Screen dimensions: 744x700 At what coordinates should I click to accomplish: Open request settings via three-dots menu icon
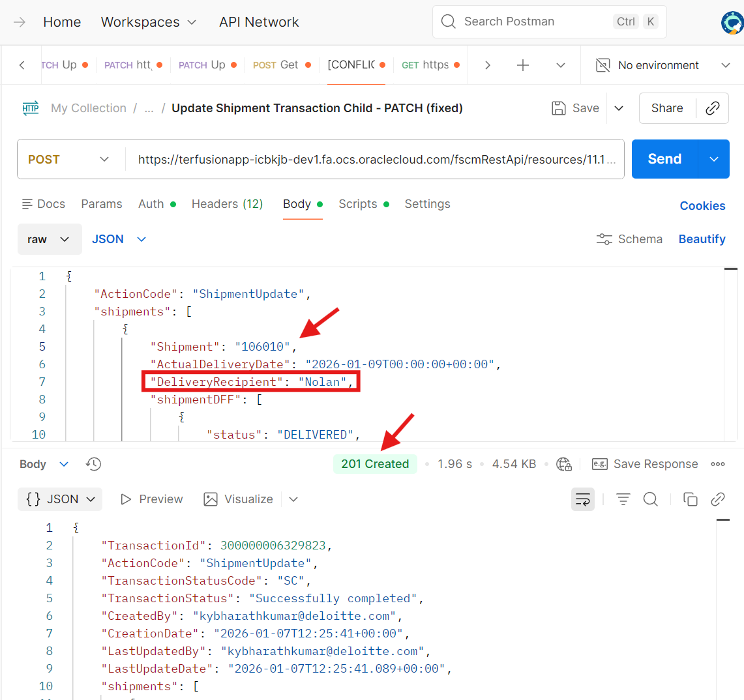(718, 464)
